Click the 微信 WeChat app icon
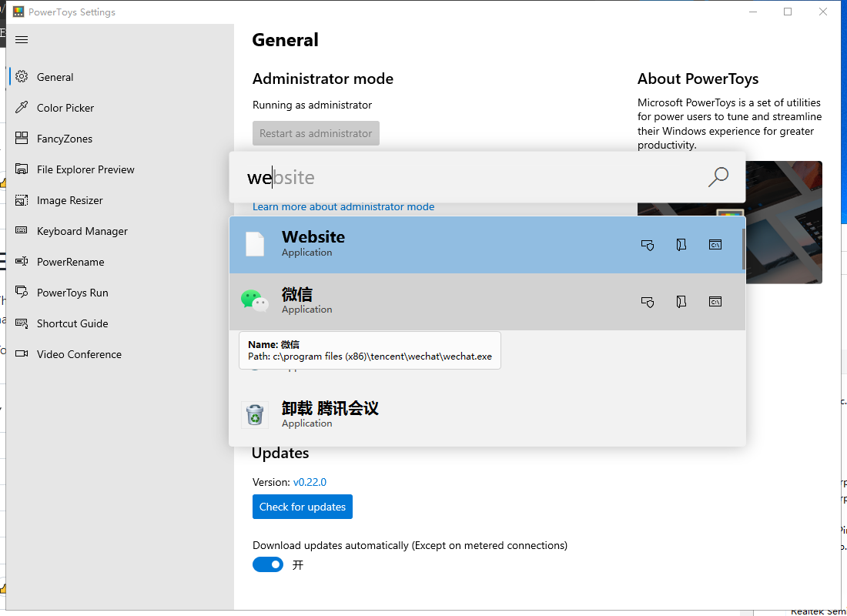 pos(254,301)
